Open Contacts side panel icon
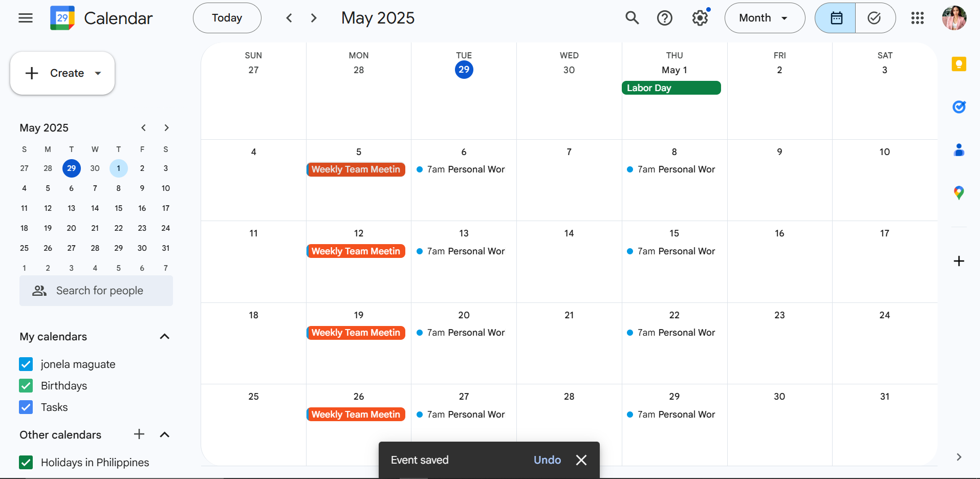Screen dimensions: 980x479 [959, 149]
